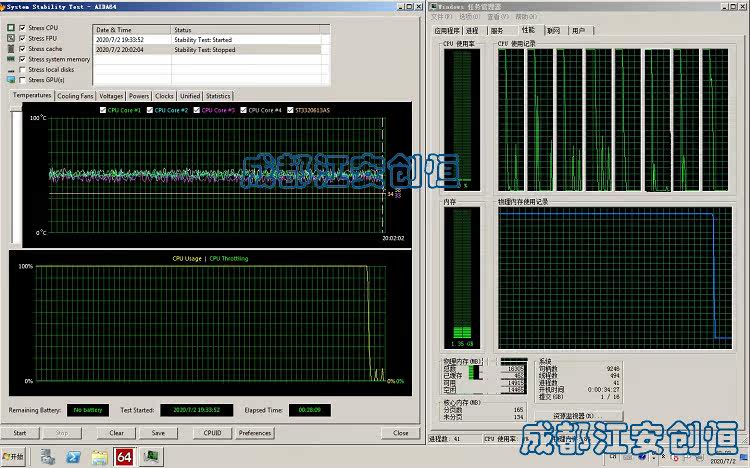Switch to AIDA64 via its red 64 taskbar icon
750x468 pixels.
click(124, 457)
